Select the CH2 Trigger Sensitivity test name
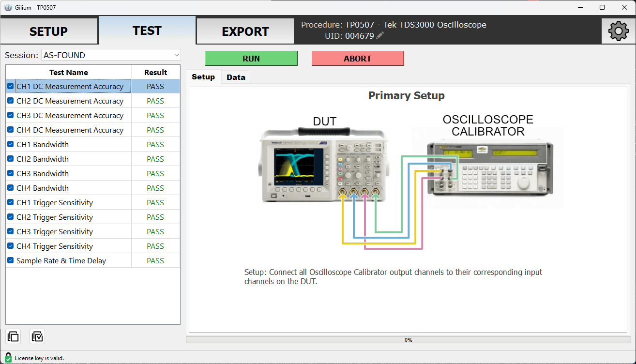 55,217
